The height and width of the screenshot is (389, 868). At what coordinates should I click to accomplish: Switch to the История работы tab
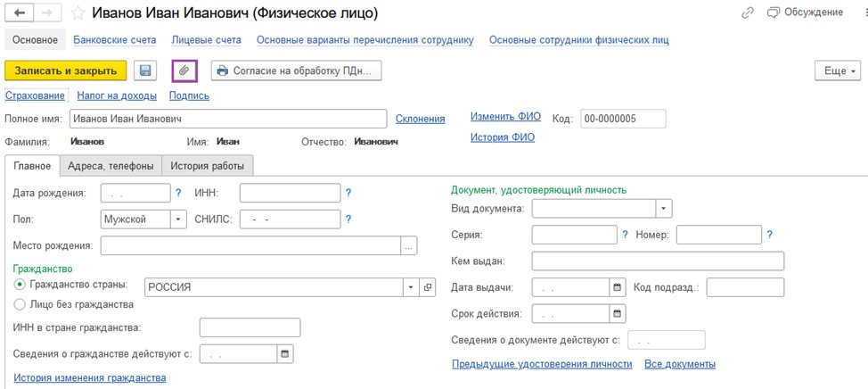tap(207, 165)
